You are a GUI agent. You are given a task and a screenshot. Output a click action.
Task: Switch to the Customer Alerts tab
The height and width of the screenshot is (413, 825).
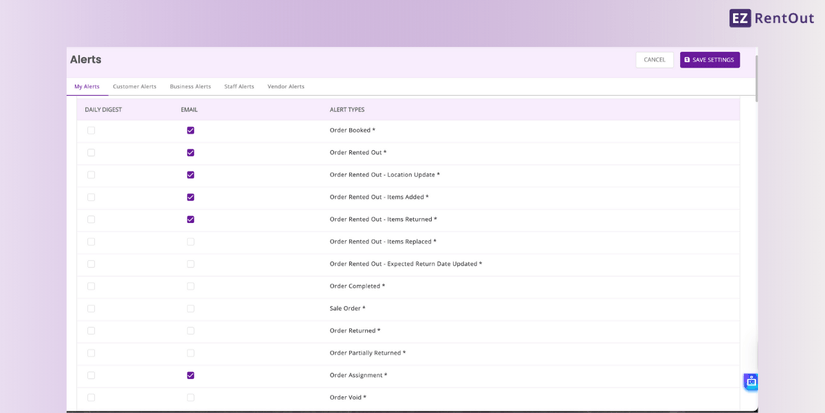(x=134, y=87)
